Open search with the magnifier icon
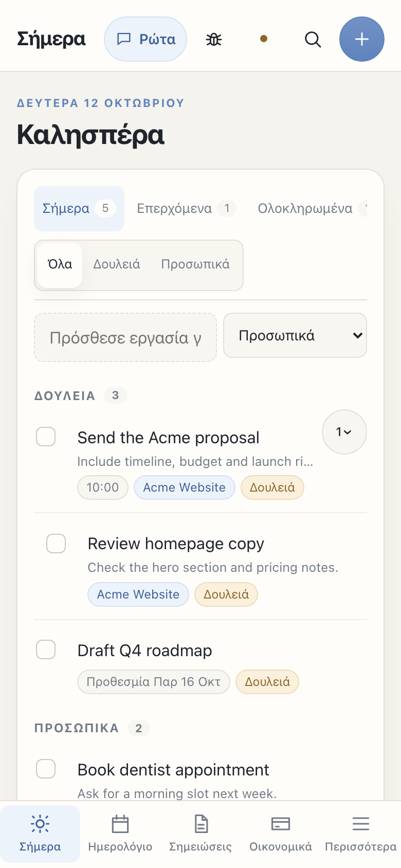 pyautogui.click(x=313, y=39)
